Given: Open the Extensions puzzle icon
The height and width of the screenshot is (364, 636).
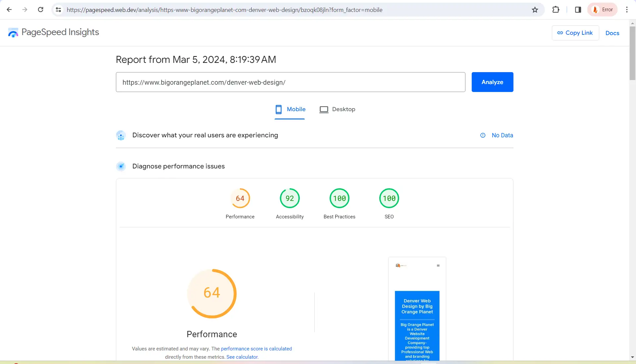Looking at the screenshot, I should tap(556, 10).
